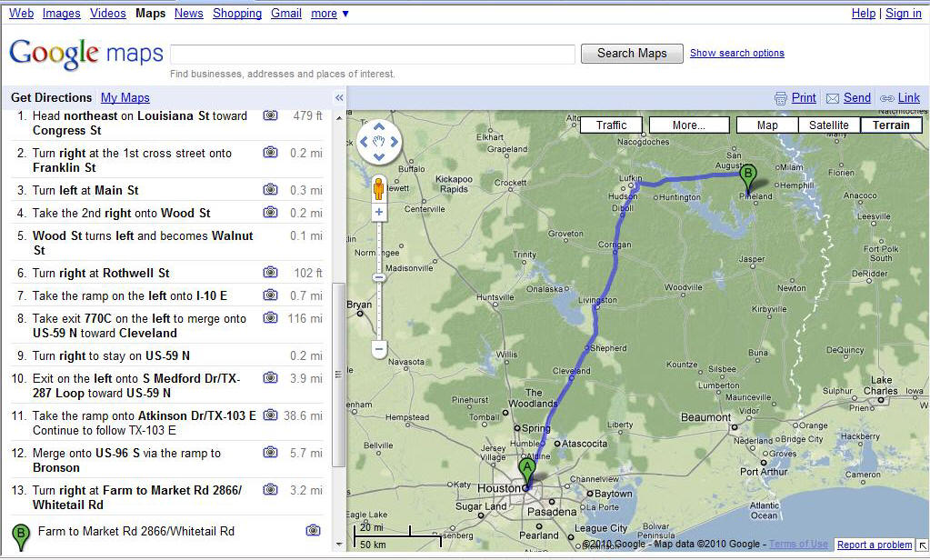Click the Search Maps button

(x=632, y=54)
